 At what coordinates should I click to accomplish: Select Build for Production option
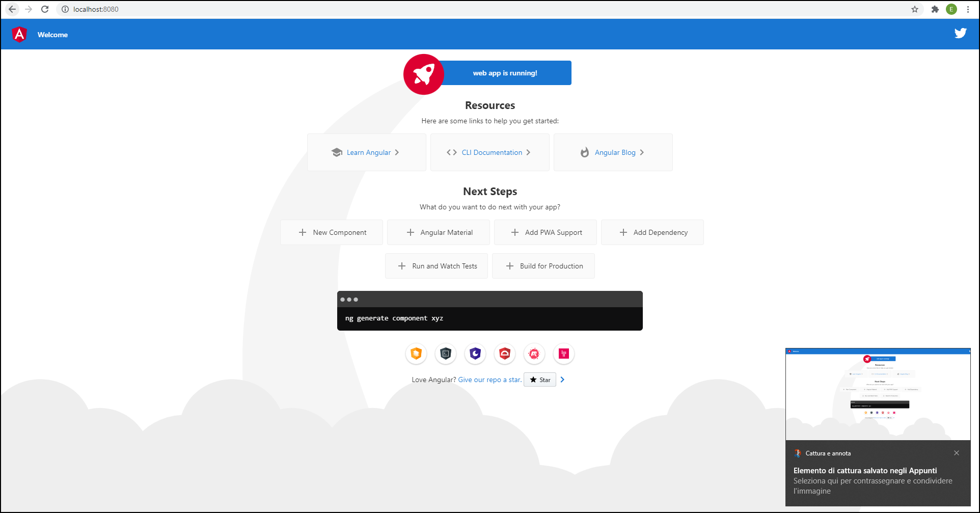[x=543, y=266]
